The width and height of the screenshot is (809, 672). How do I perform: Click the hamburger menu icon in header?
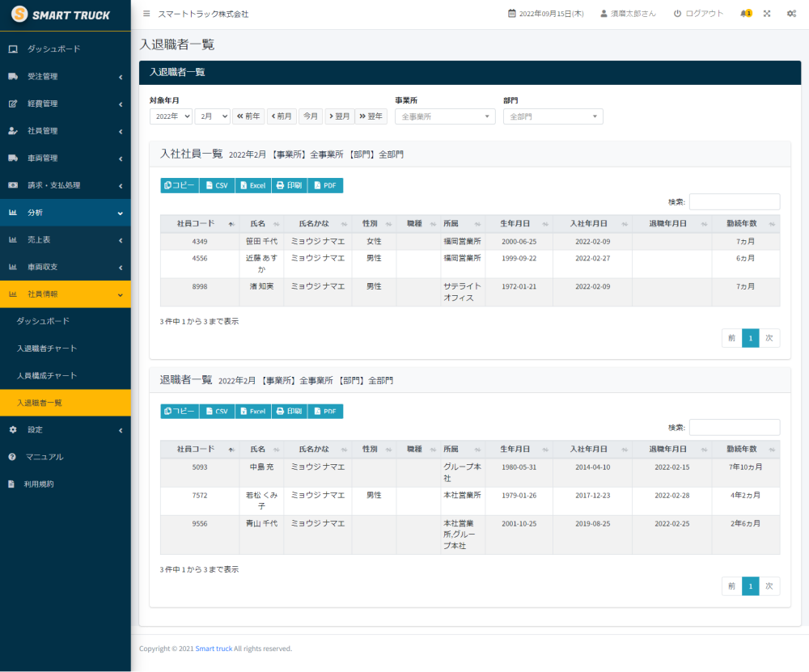146,14
